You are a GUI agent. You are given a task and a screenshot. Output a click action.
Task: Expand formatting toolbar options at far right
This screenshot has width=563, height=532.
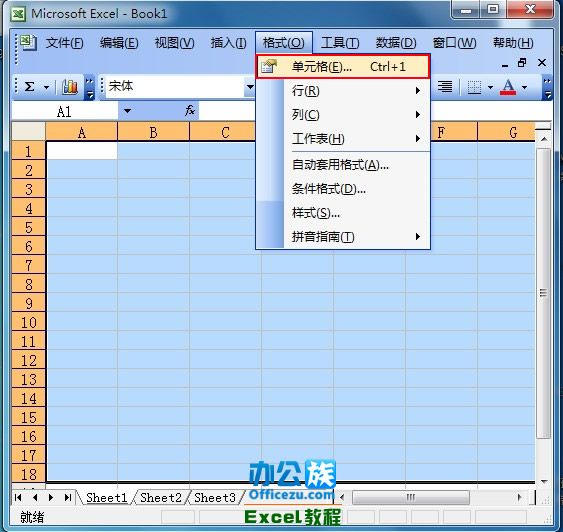pos(547,87)
